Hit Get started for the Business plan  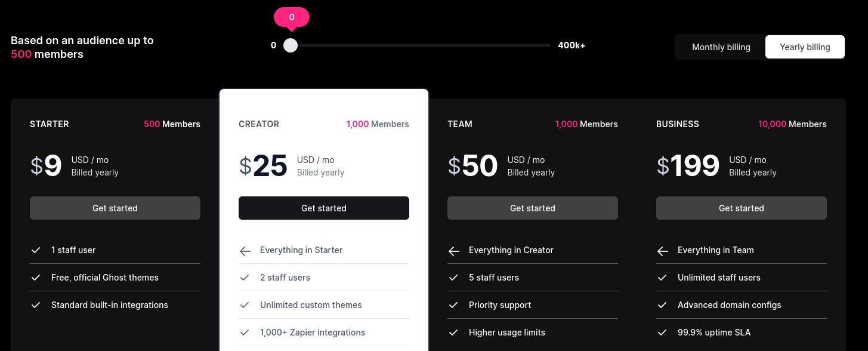coord(742,208)
